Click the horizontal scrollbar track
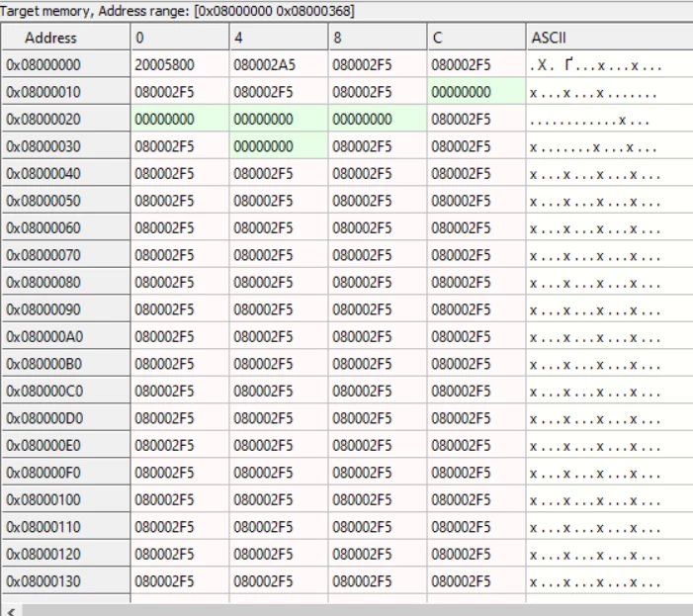The image size is (693, 616). [x=358, y=611]
